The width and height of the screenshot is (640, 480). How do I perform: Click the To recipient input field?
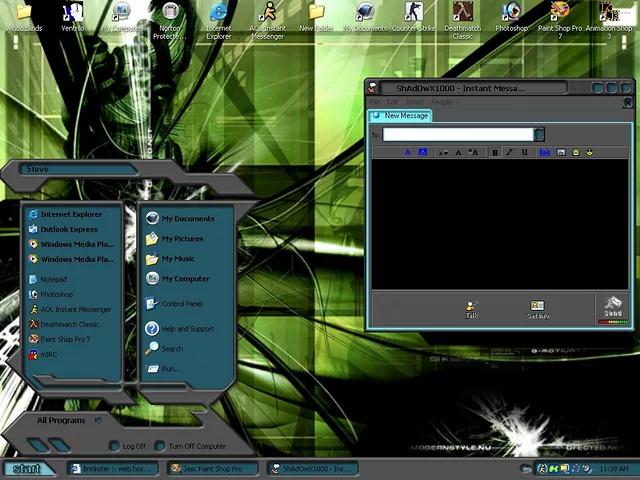(x=458, y=134)
